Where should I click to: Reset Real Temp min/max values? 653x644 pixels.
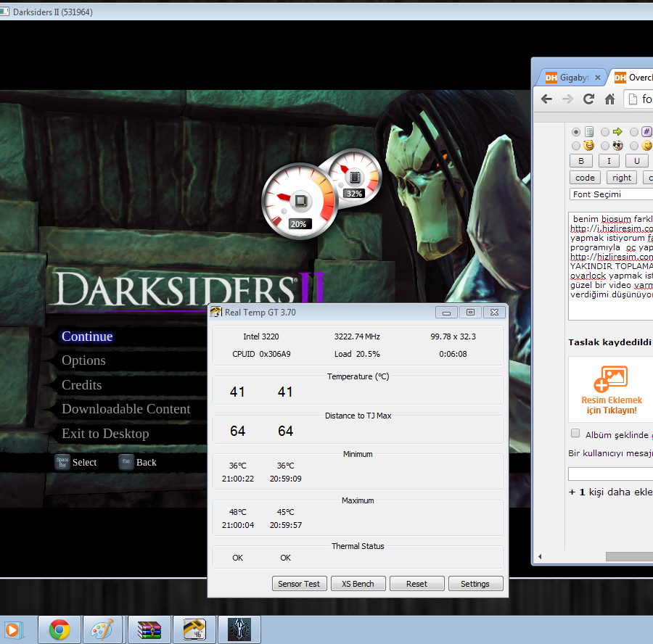[x=417, y=584]
